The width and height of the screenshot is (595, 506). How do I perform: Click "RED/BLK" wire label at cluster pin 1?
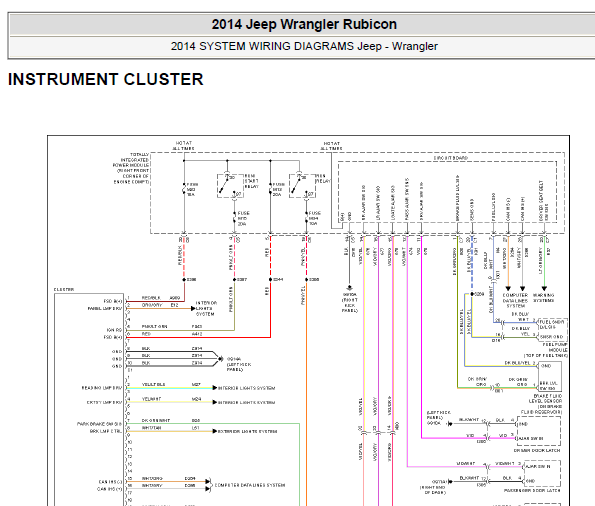coord(151,298)
